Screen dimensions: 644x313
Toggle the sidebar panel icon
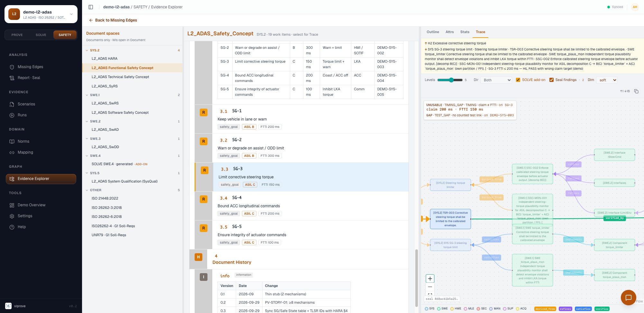pos(91,7)
